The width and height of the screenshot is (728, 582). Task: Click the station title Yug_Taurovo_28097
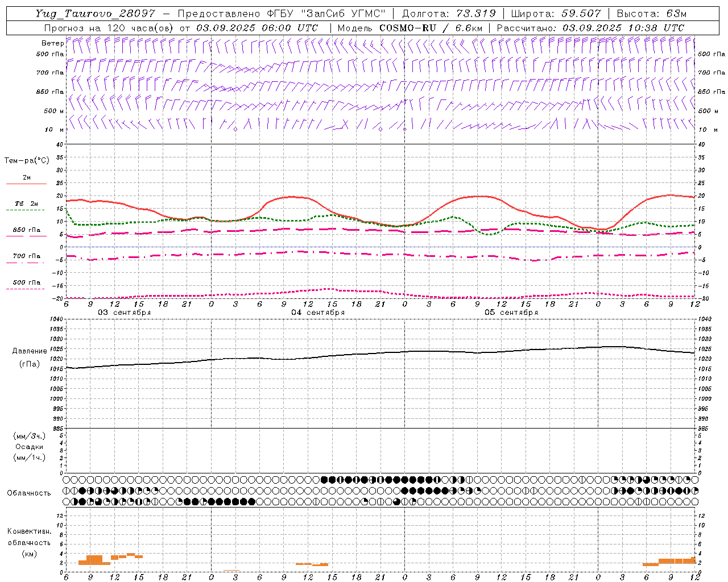[95, 14]
